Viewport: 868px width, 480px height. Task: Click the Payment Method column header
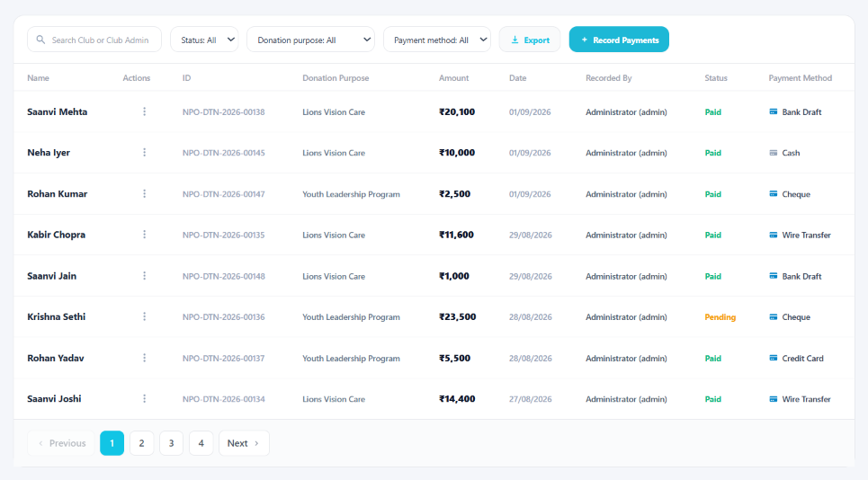coord(800,78)
